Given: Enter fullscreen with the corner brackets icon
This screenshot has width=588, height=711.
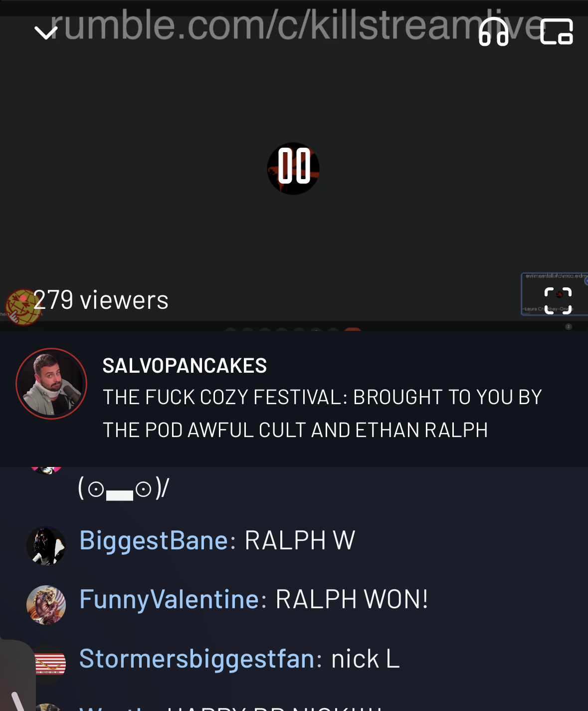Looking at the screenshot, I should [x=558, y=300].
